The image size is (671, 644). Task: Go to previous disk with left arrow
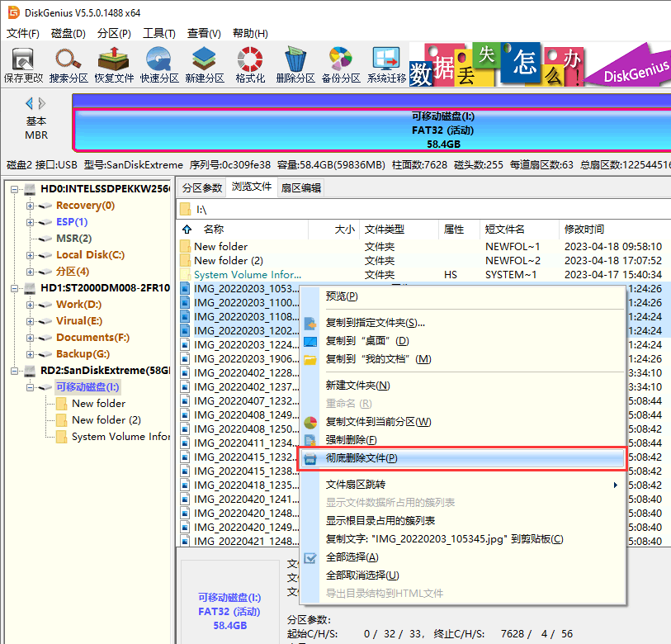[29, 103]
